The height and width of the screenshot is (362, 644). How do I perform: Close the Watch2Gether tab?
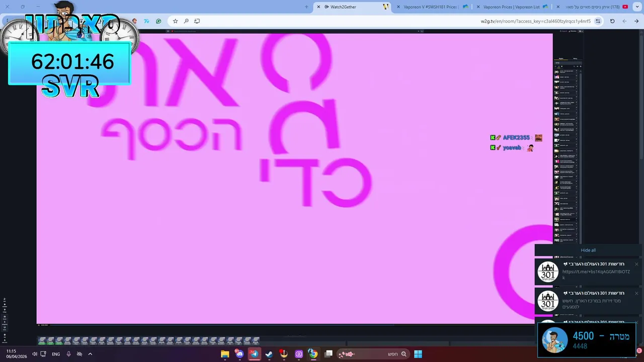(x=318, y=7)
